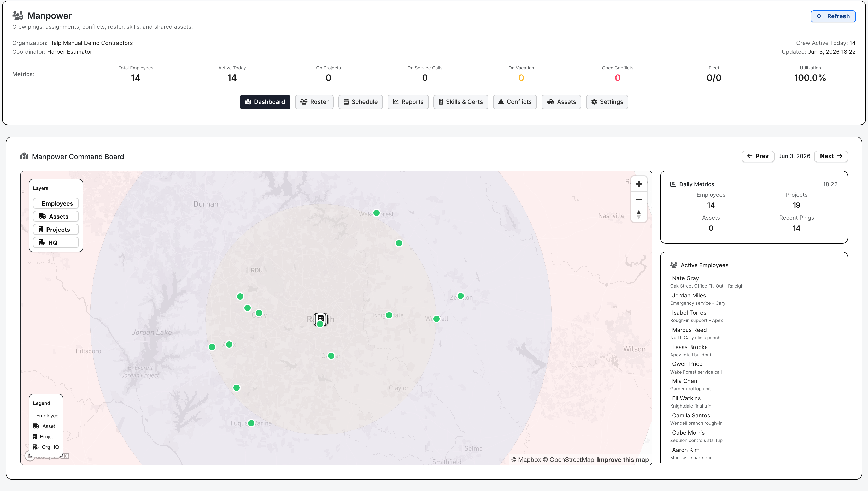Click the employee marker at Wake Forest

coord(377,213)
